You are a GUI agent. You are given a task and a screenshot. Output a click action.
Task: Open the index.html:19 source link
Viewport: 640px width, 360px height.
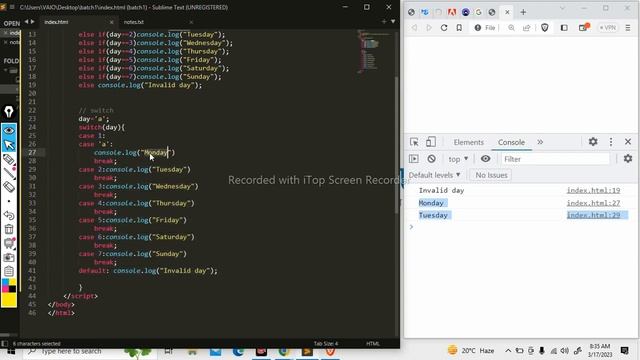point(593,190)
